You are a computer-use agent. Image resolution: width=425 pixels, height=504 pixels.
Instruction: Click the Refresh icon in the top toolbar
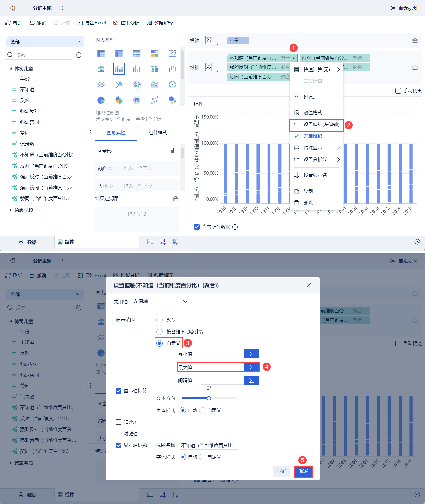coord(8,23)
